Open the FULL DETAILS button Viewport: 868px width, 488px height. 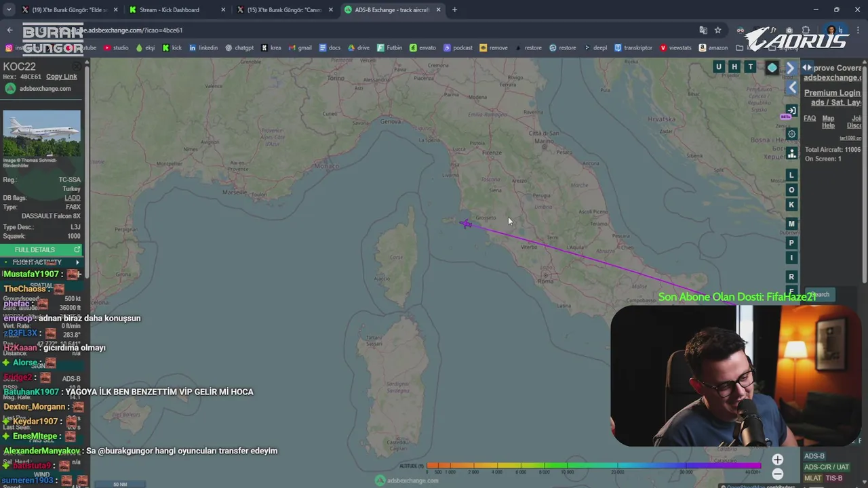[x=41, y=249]
